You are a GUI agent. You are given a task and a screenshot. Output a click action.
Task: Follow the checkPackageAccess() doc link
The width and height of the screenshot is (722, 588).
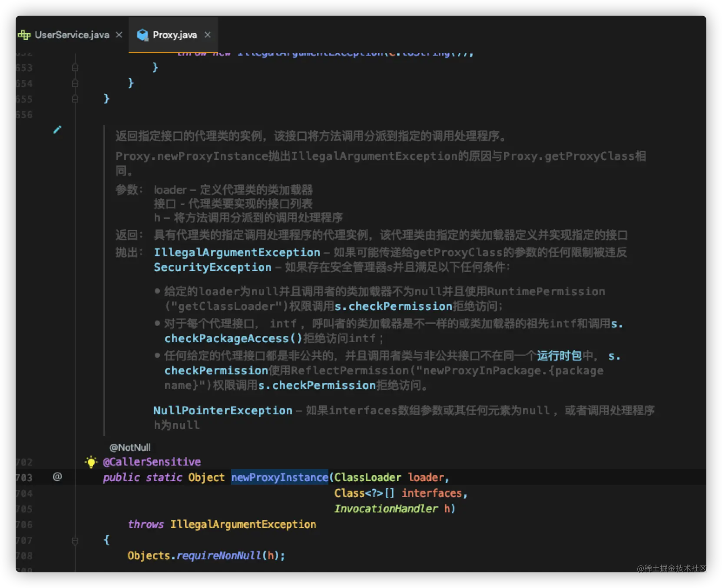pos(233,339)
